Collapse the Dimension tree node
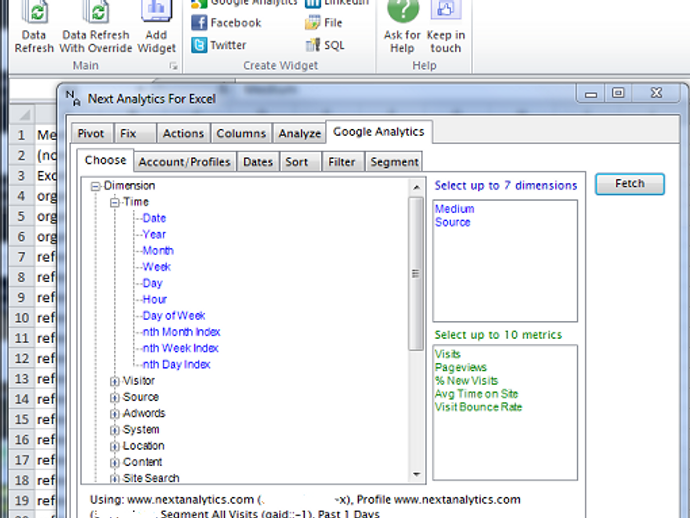 click(95, 187)
